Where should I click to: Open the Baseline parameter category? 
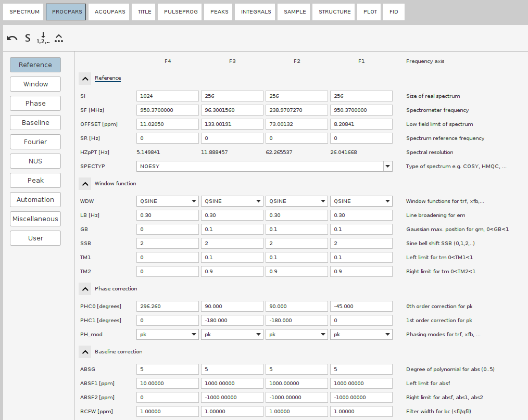point(35,122)
